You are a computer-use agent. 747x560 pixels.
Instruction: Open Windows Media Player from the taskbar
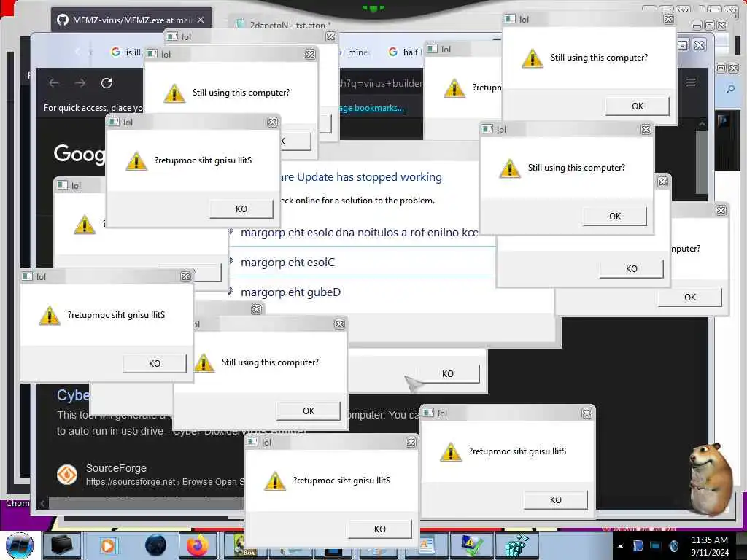pyautogui.click(x=108, y=545)
